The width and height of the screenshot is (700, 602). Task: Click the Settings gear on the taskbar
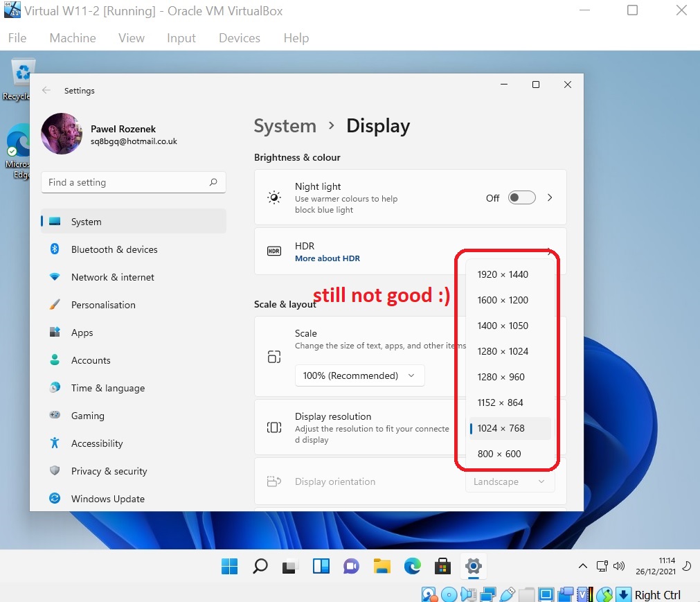pyautogui.click(x=473, y=566)
